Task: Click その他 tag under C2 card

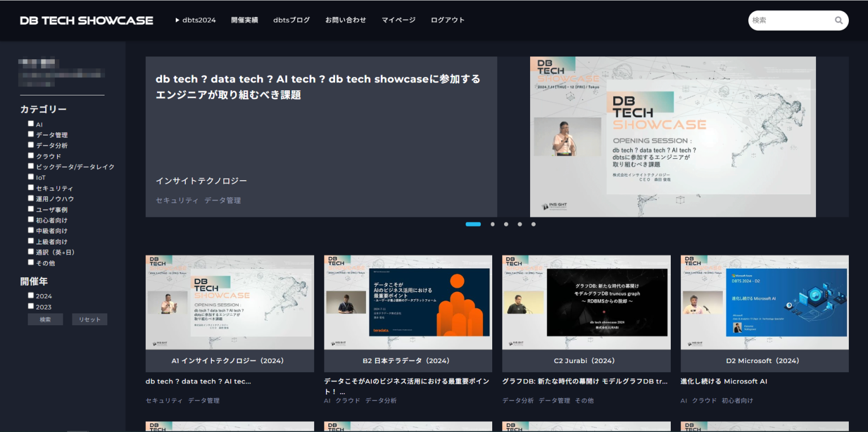Action: pos(584,400)
